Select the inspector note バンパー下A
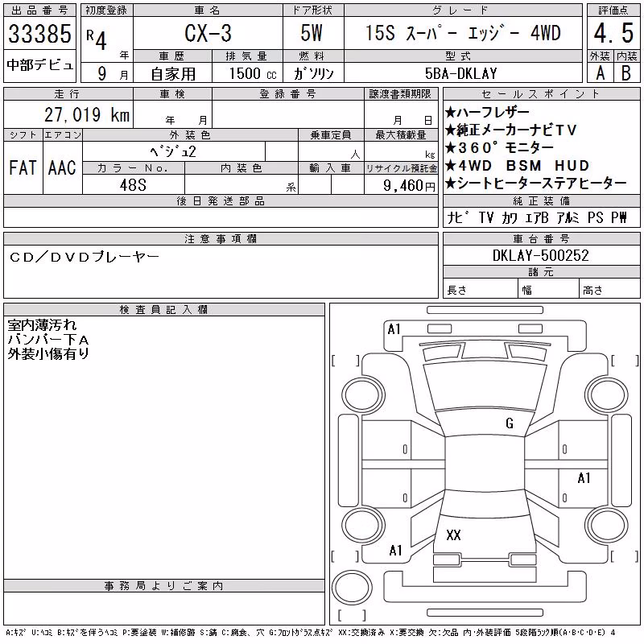This screenshot has width=644, height=644. point(48,340)
